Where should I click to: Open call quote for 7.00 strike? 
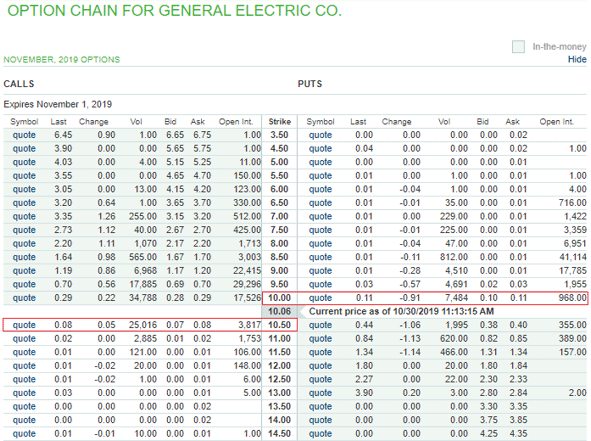coord(24,216)
